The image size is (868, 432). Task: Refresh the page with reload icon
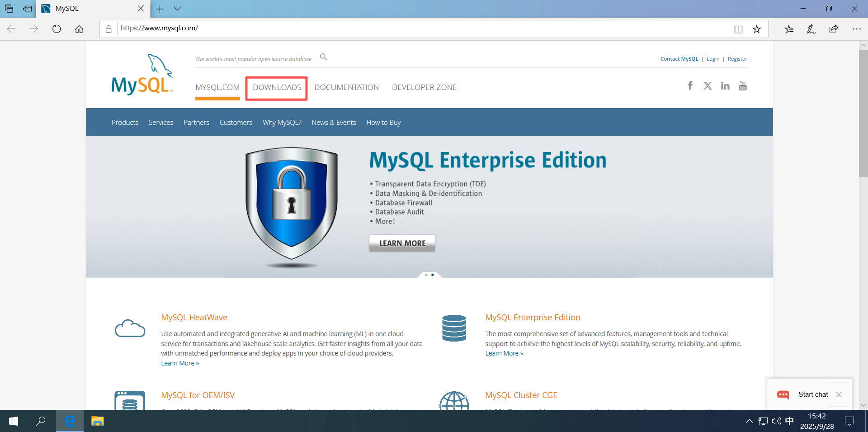[x=57, y=29]
